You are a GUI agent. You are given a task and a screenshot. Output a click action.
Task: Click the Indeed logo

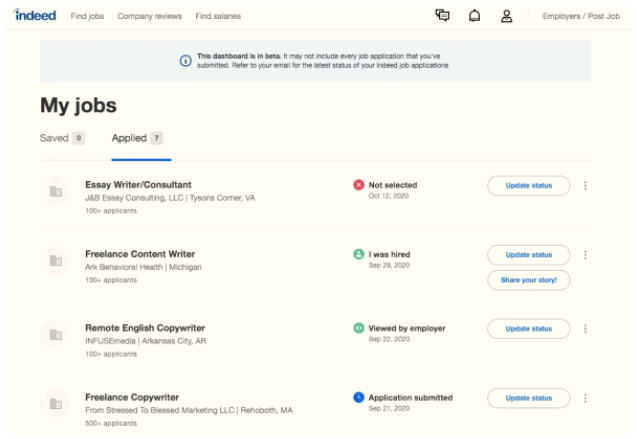pyautogui.click(x=35, y=15)
